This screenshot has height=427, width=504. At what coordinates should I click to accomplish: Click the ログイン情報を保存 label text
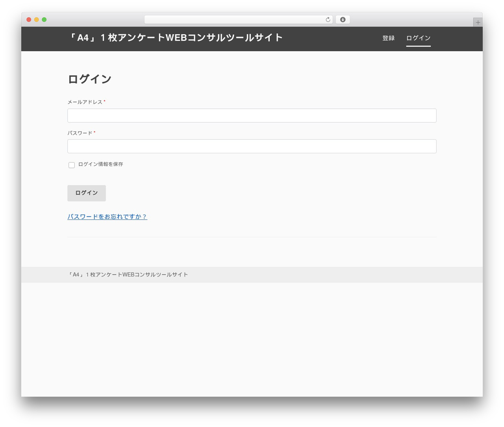100,164
